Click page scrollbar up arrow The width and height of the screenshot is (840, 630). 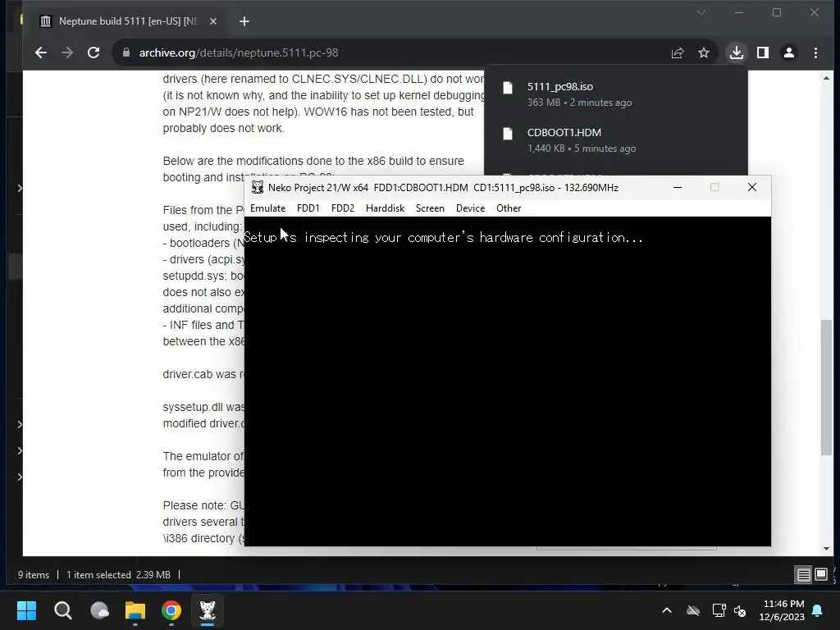[x=827, y=78]
